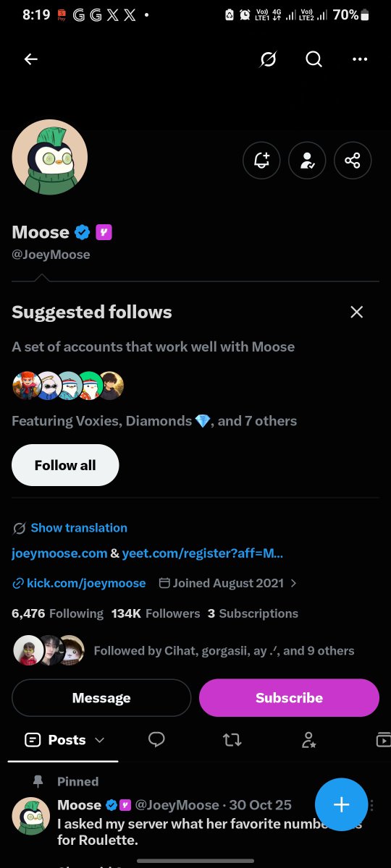391x868 pixels.
Task: Turn on post notifications bell icon
Action: (x=261, y=160)
